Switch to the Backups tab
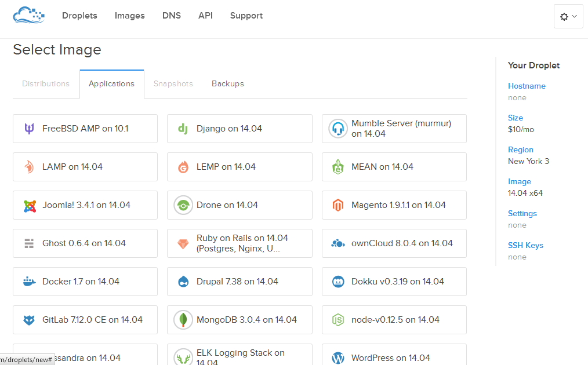Image resolution: width=588 pixels, height=365 pixels. click(x=228, y=83)
